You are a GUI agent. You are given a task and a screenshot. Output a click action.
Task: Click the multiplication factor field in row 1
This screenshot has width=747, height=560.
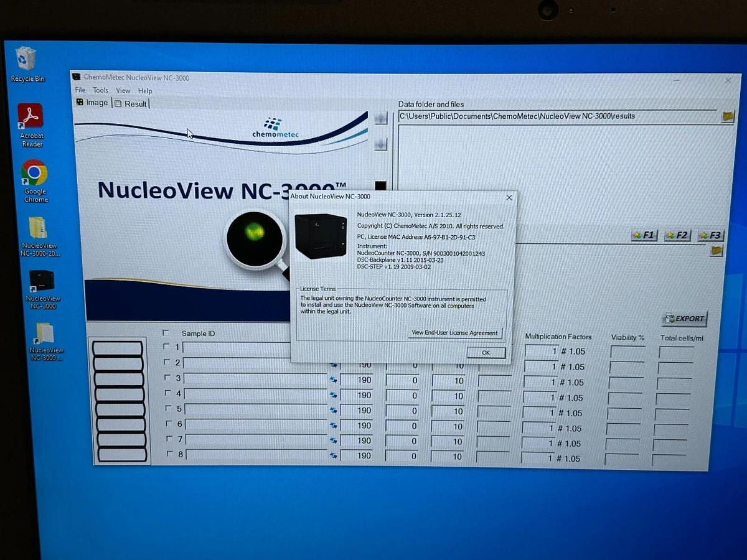tap(542, 351)
